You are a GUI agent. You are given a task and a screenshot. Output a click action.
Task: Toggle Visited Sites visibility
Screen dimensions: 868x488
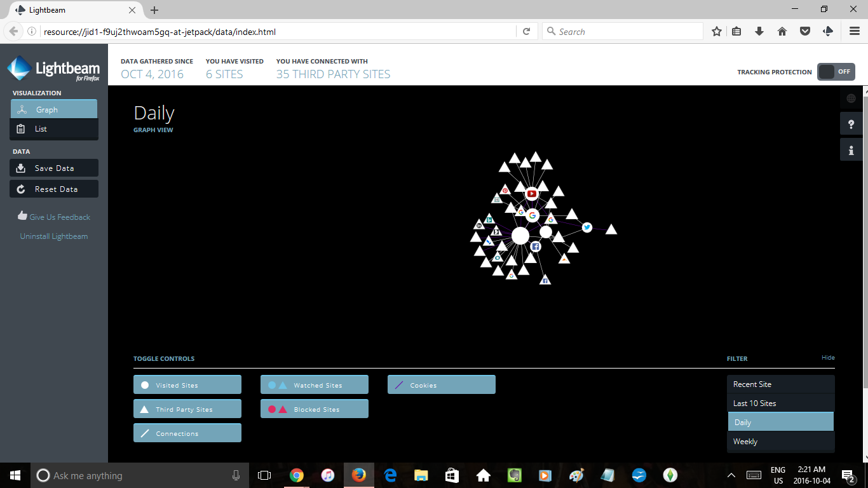pyautogui.click(x=187, y=385)
